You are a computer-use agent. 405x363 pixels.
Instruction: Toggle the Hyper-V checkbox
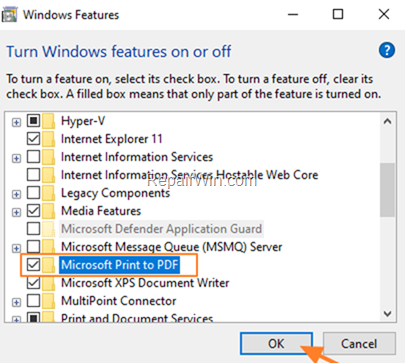(33, 121)
